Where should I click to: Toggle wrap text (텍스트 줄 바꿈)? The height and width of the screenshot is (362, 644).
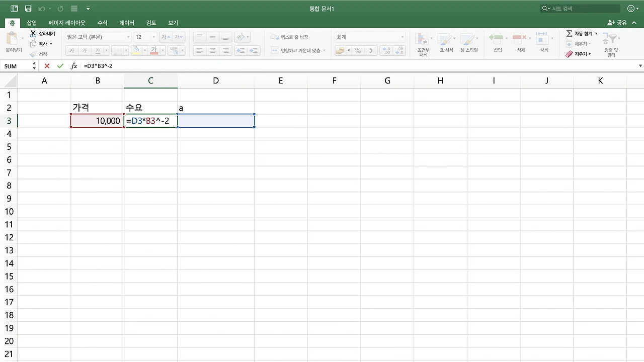coord(290,37)
